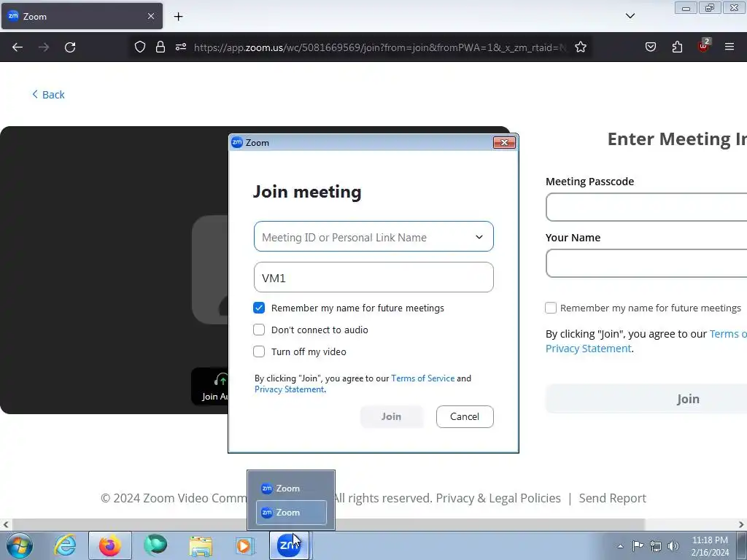Open the site permissions icon in address bar
This screenshot has height=560, width=747.
[x=181, y=47]
